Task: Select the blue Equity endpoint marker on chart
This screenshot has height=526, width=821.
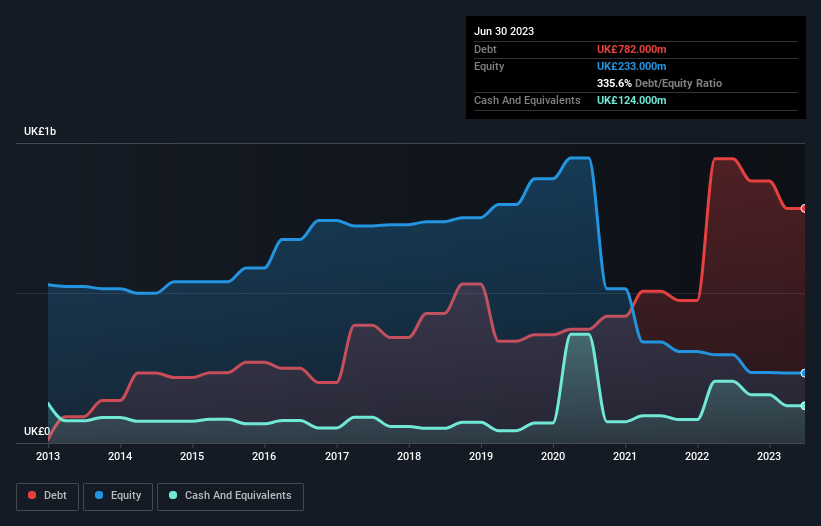Action: click(804, 373)
